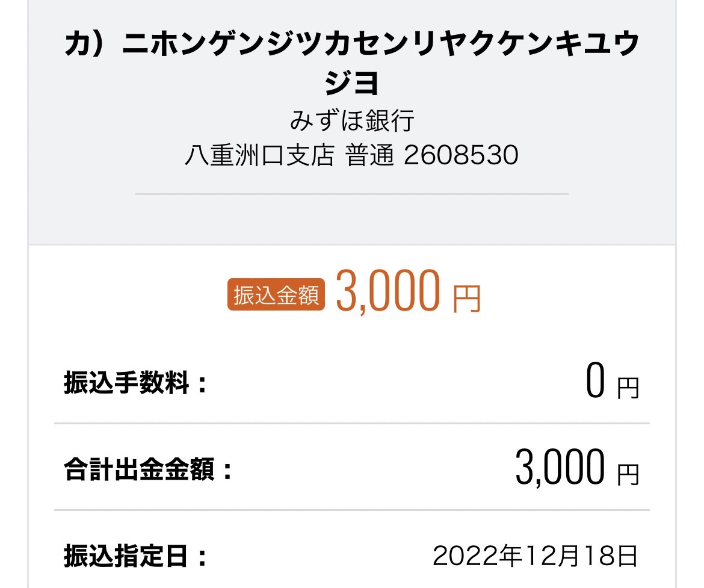Click the black total amount 3,000 円
Image resolution: width=704 pixels, height=588 pixels.
(x=578, y=467)
